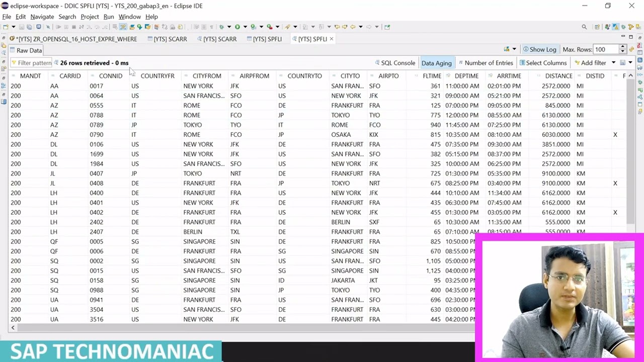Switch to the Debug perspective icon
The height and width of the screenshot is (362, 644).
click(623, 27)
